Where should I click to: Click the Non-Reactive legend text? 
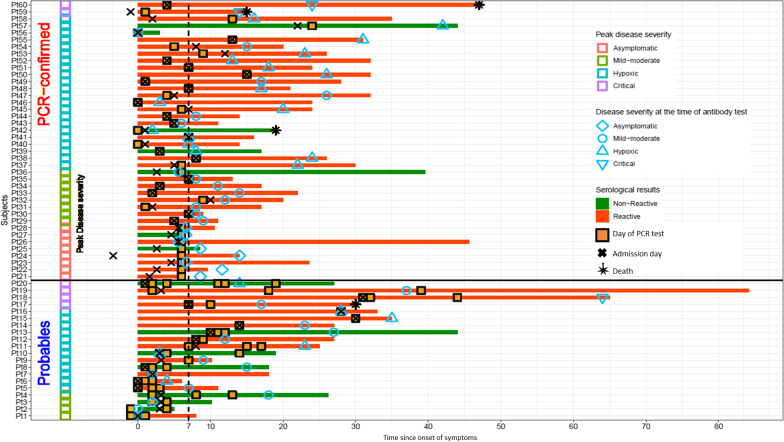(x=635, y=204)
